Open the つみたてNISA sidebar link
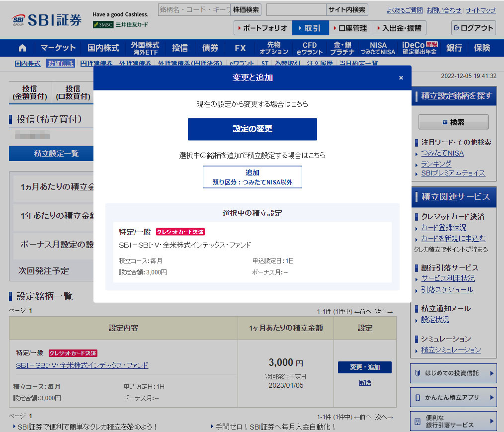 tap(442, 153)
